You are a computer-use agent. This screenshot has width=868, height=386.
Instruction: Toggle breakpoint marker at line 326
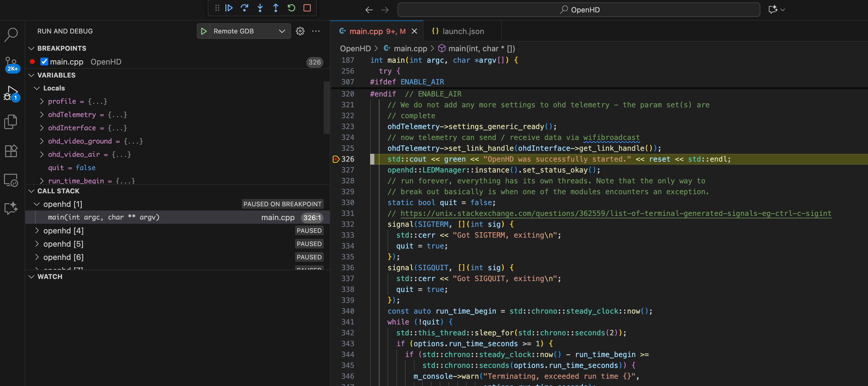[336, 159]
